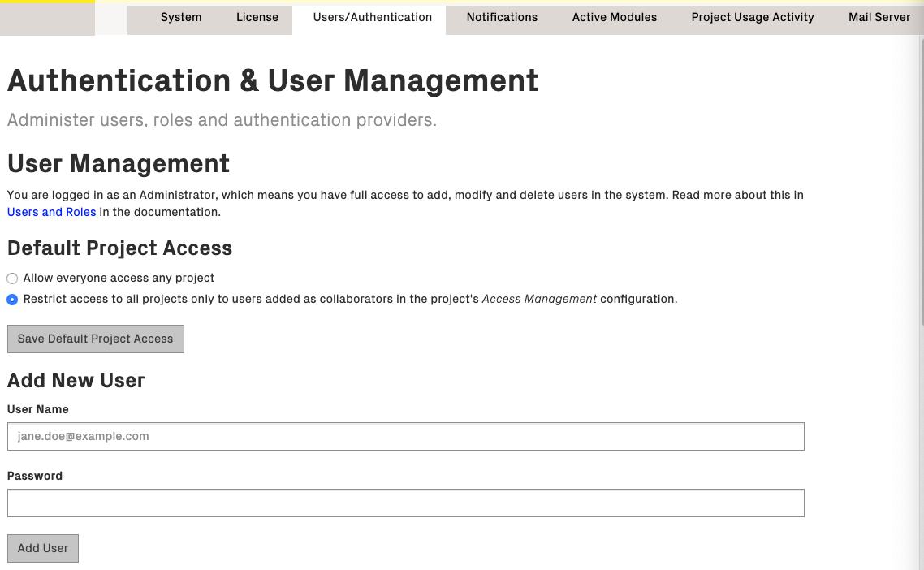Open the System tab
Image resolution: width=924 pixels, height=570 pixels.
[x=181, y=17]
